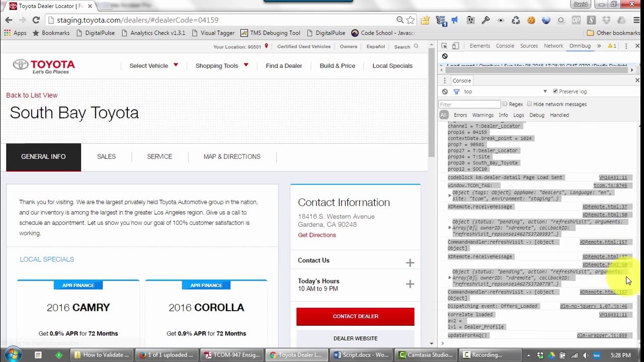Open the console 'top' context dropdown
This screenshot has width=644, height=362.
point(505,92)
